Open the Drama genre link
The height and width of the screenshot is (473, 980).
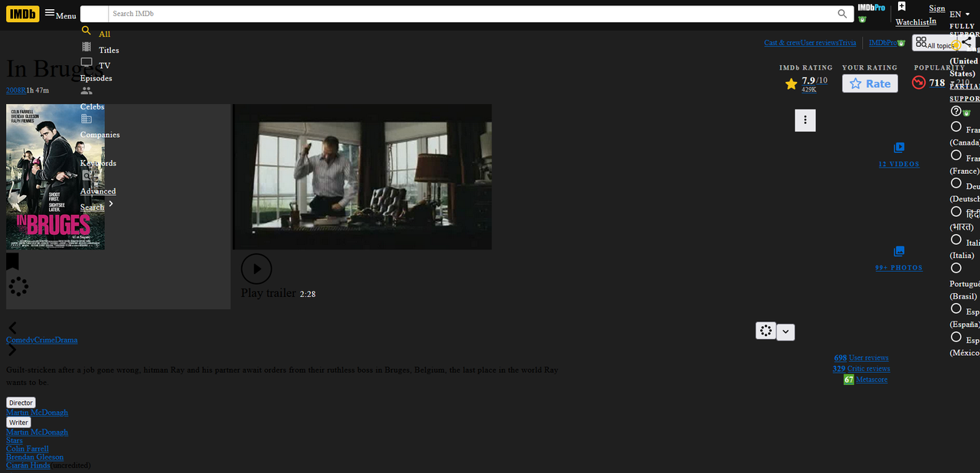pos(66,340)
